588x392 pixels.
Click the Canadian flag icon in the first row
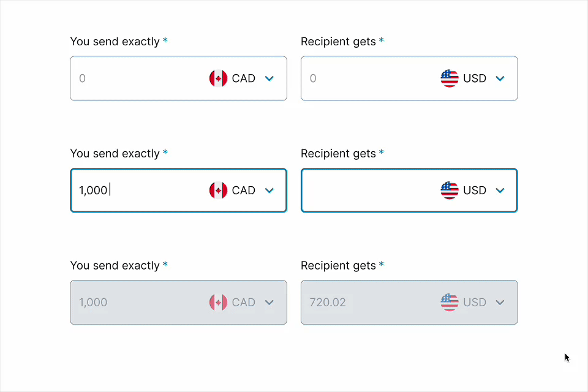219,78
